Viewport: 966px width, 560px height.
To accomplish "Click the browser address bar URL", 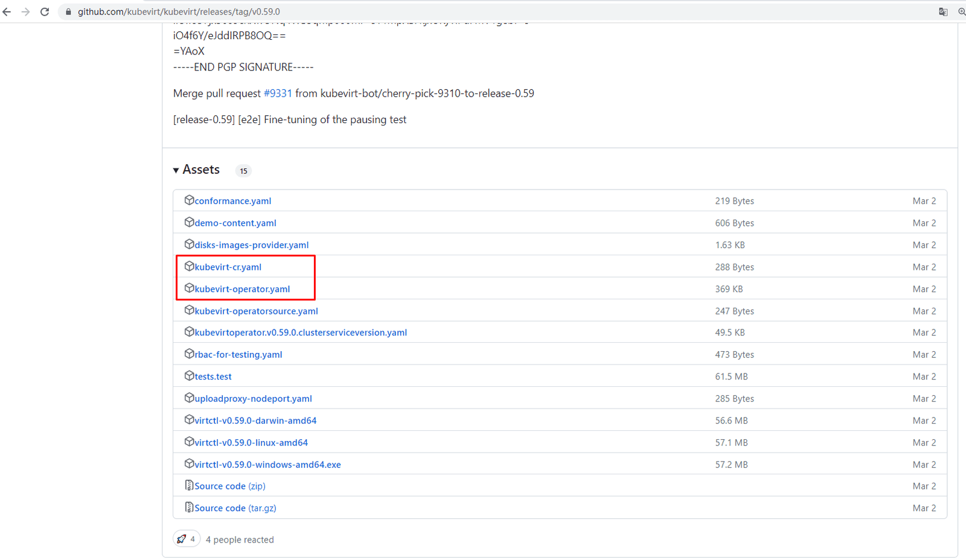I will (x=179, y=11).
